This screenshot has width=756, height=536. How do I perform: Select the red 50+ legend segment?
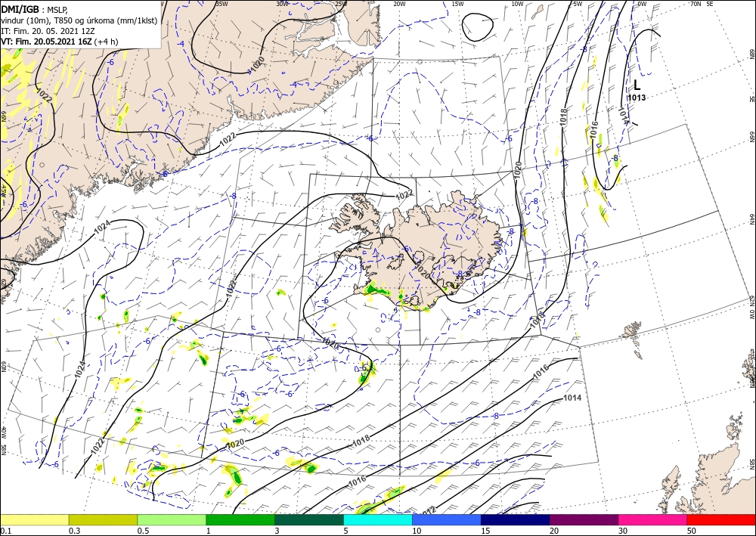click(721, 519)
